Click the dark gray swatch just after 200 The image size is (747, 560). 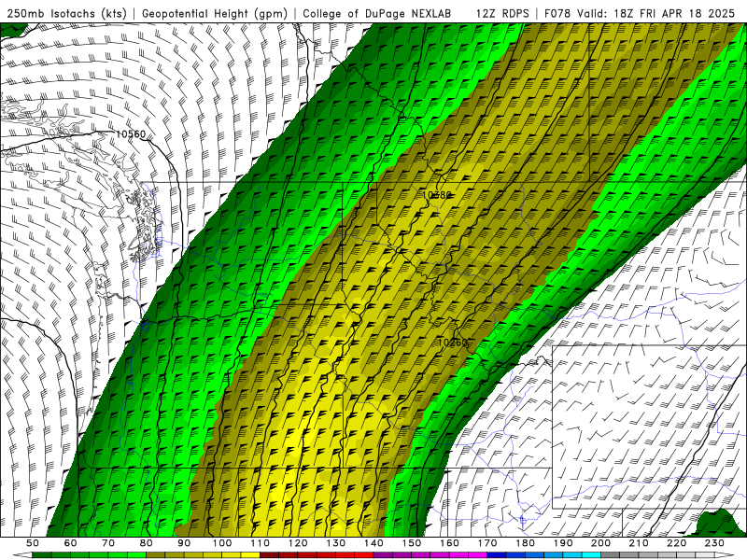pyautogui.click(x=611, y=555)
